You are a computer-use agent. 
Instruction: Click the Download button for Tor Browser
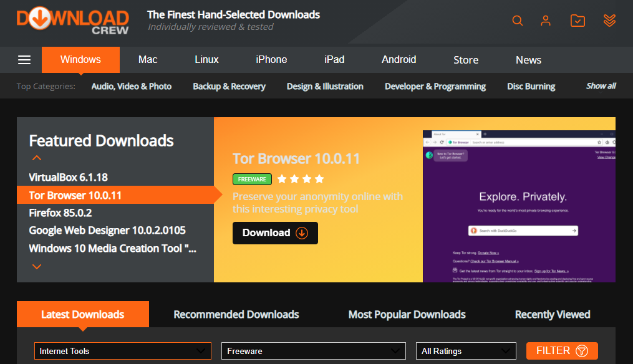[x=275, y=232]
